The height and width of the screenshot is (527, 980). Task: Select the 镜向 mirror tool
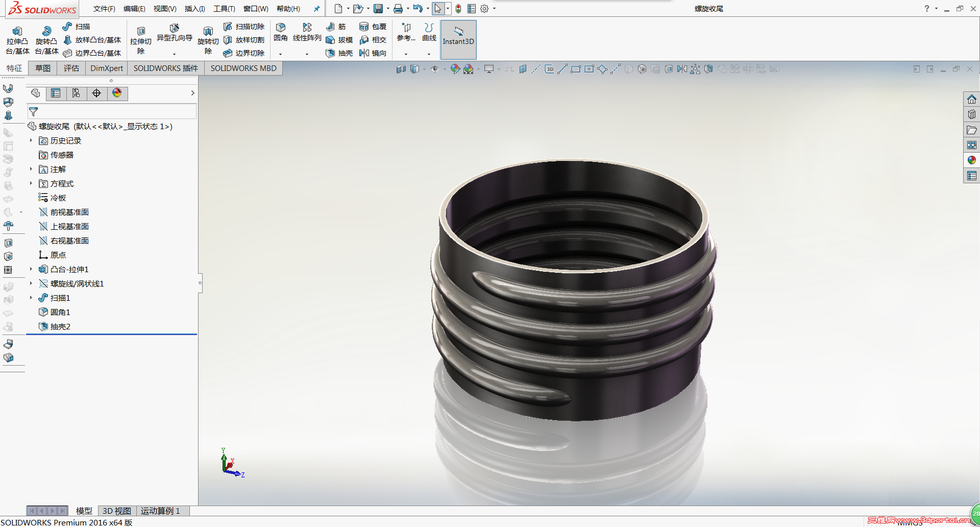pyautogui.click(x=373, y=53)
